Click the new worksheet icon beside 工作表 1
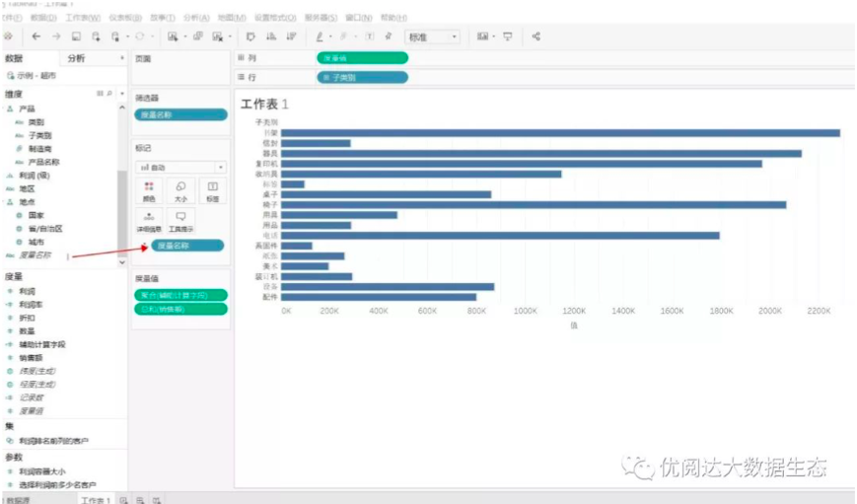 [x=123, y=500]
